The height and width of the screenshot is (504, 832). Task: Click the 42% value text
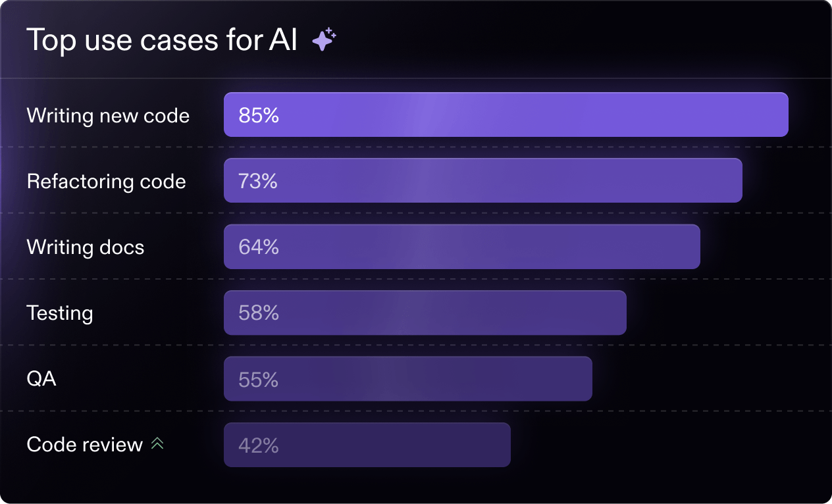click(x=259, y=445)
